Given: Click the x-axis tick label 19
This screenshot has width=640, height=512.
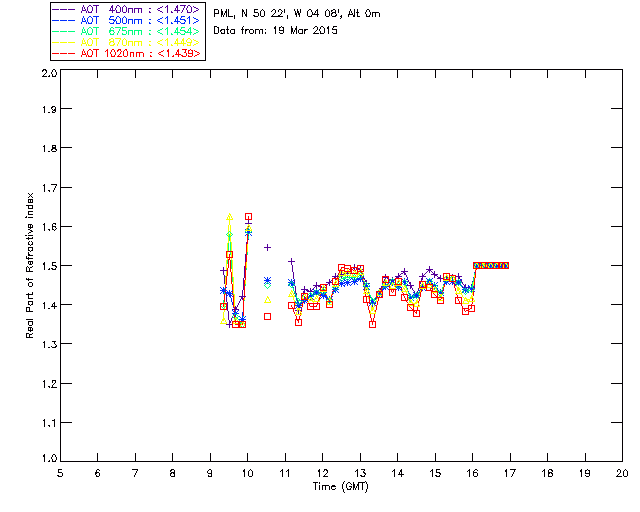Looking at the screenshot, I should (585, 473).
